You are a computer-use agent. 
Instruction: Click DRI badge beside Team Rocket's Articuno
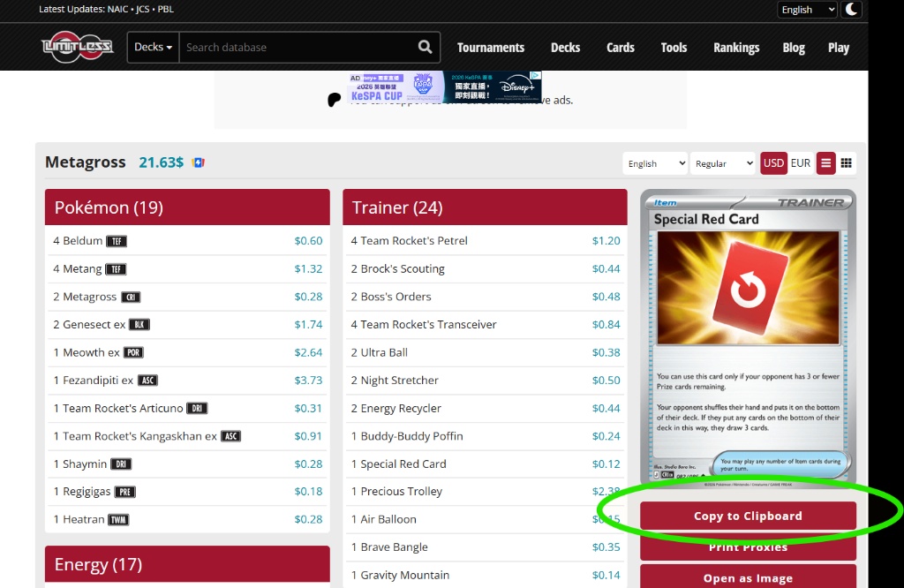tap(197, 409)
